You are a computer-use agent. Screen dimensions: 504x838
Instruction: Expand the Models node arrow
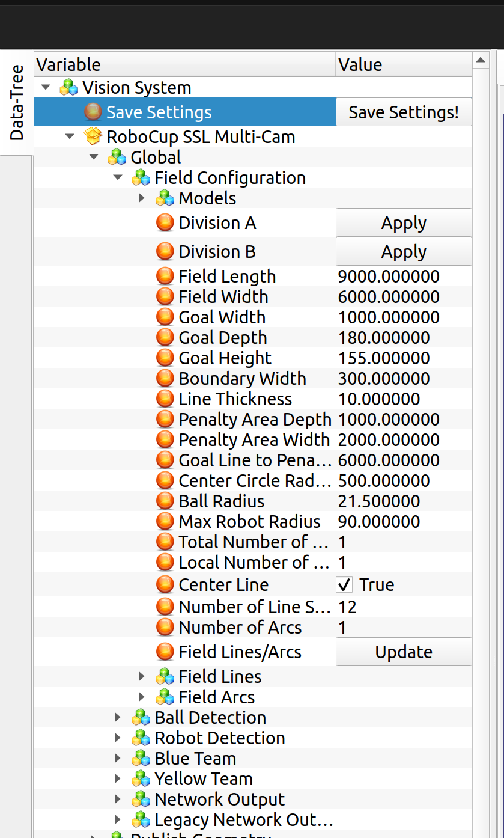pos(142,198)
